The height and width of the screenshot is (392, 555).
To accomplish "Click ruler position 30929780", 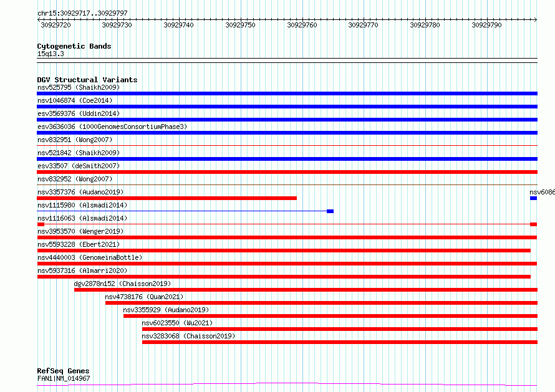I will pos(425,25).
